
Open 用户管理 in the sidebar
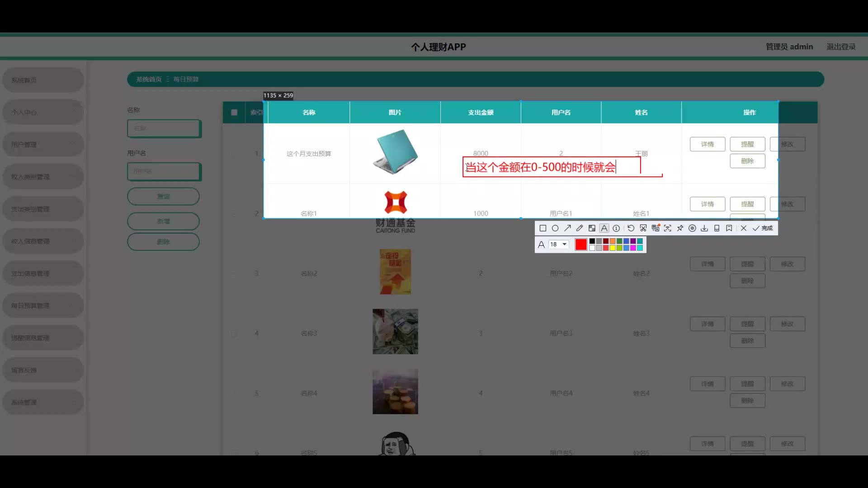coord(43,145)
